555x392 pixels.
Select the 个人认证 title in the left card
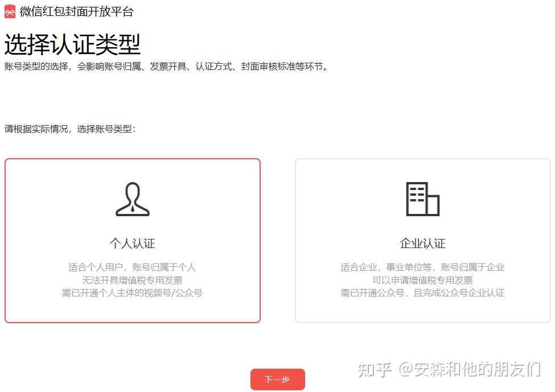pos(133,244)
